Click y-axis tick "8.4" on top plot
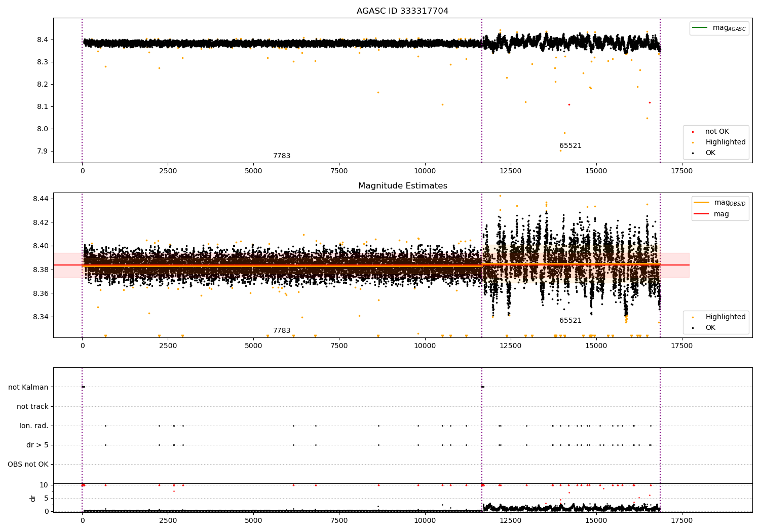Screen dimensions: 760x532 click(43, 40)
